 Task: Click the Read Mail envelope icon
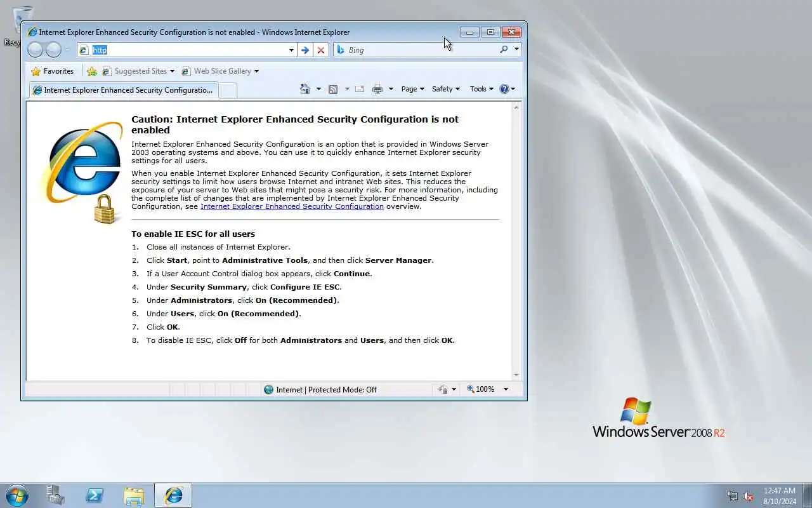[360, 89]
